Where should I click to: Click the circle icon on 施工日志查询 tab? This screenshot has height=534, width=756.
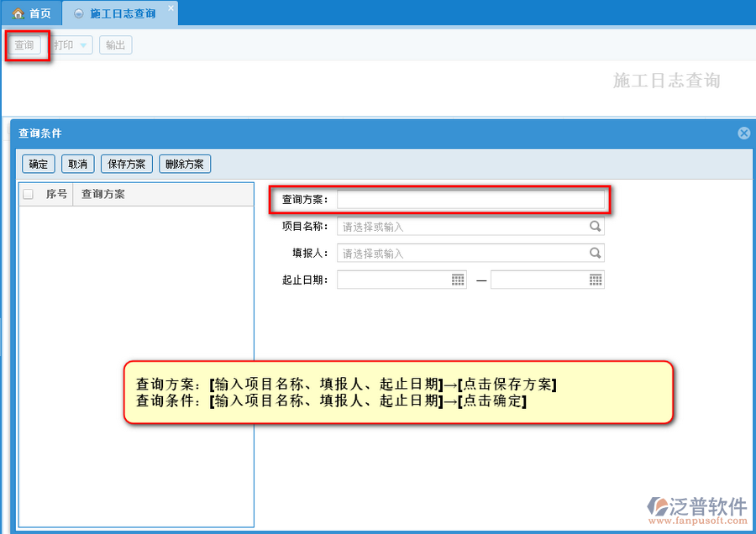click(79, 14)
